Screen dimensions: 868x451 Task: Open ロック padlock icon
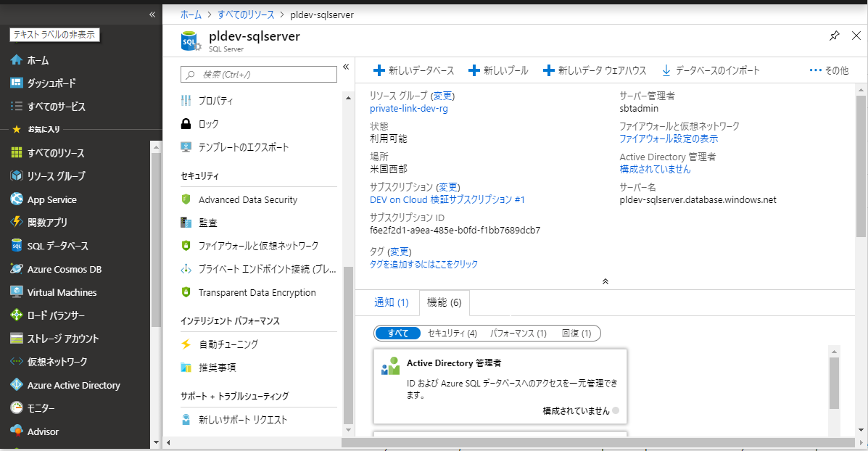(186, 124)
